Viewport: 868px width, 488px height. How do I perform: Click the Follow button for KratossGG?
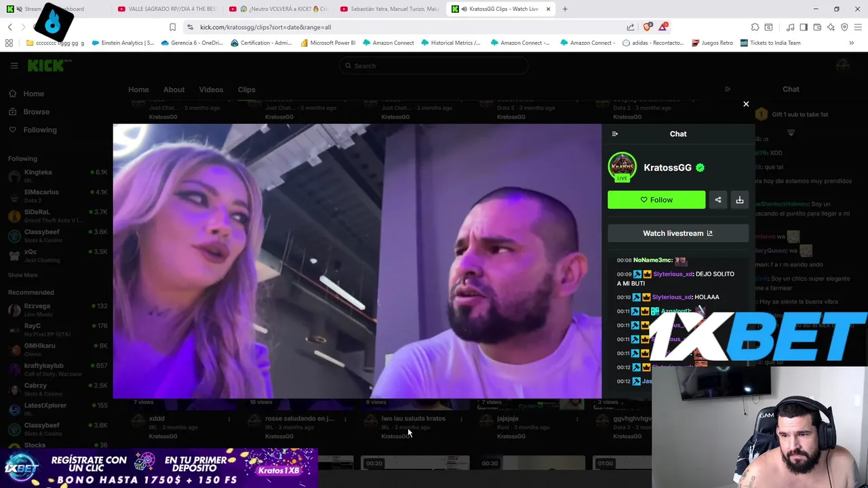pos(656,200)
